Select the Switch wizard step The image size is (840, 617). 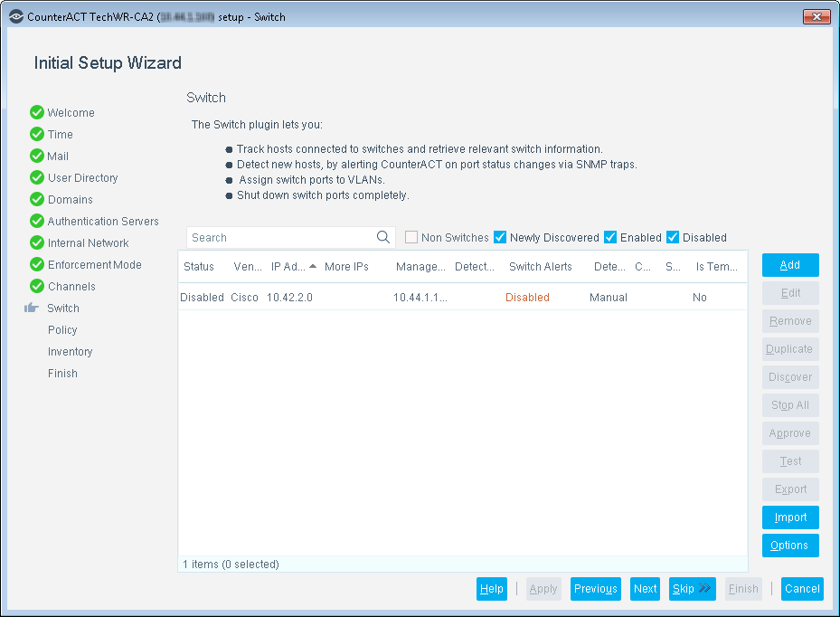pyautogui.click(x=63, y=308)
